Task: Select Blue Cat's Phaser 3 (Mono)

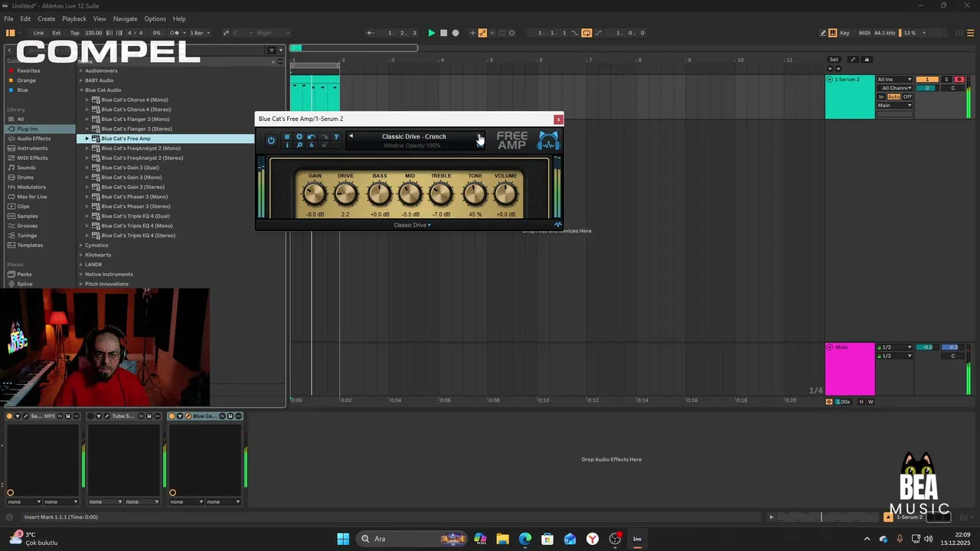Action: (x=135, y=197)
